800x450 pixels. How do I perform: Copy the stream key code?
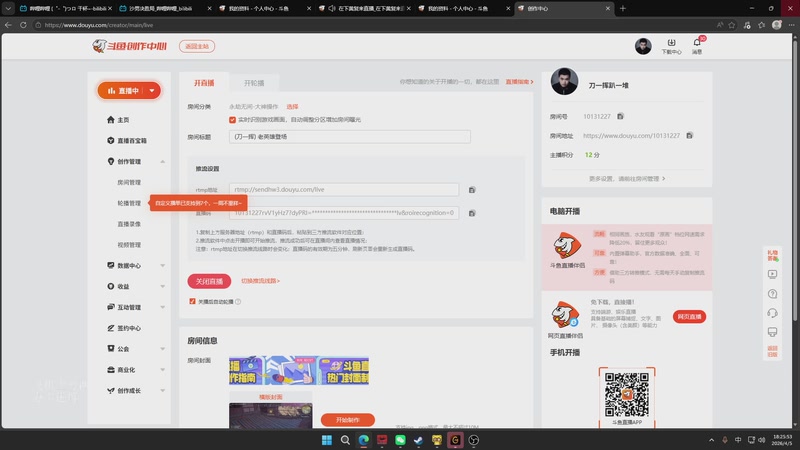click(x=472, y=213)
